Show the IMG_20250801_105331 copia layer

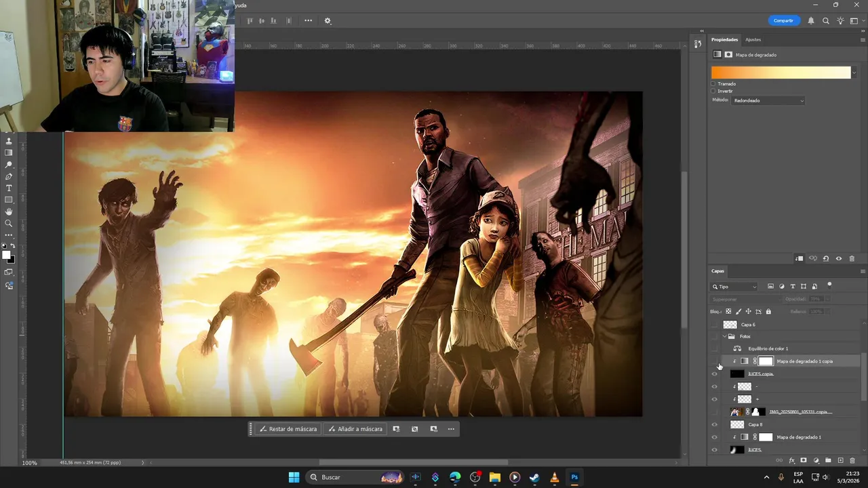point(714,412)
